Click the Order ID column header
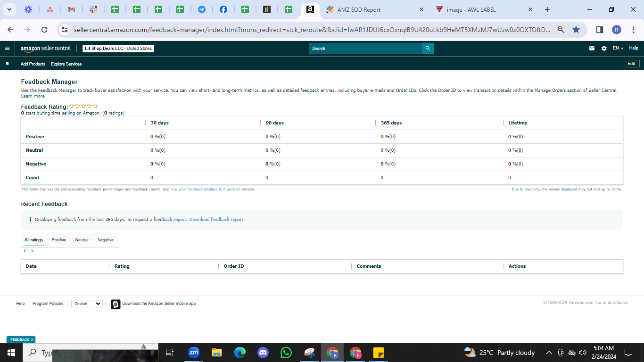This screenshot has height=362, width=644. [234, 266]
